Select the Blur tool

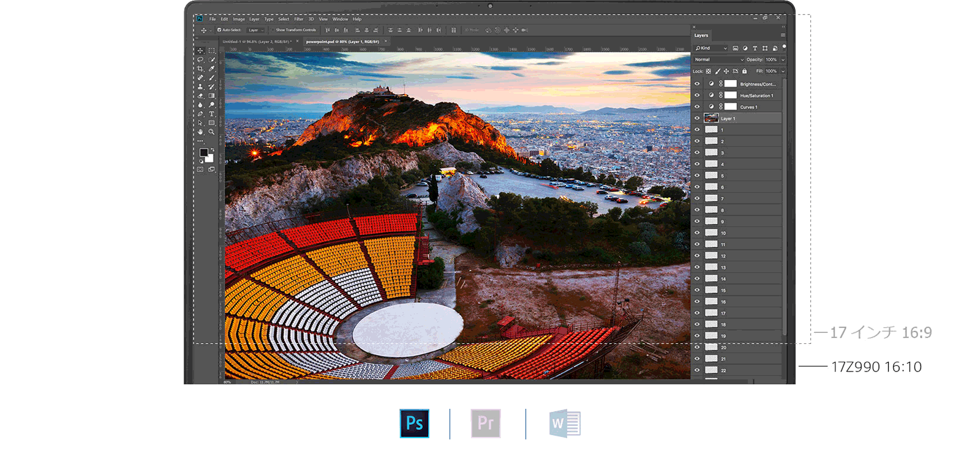(x=200, y=105)
